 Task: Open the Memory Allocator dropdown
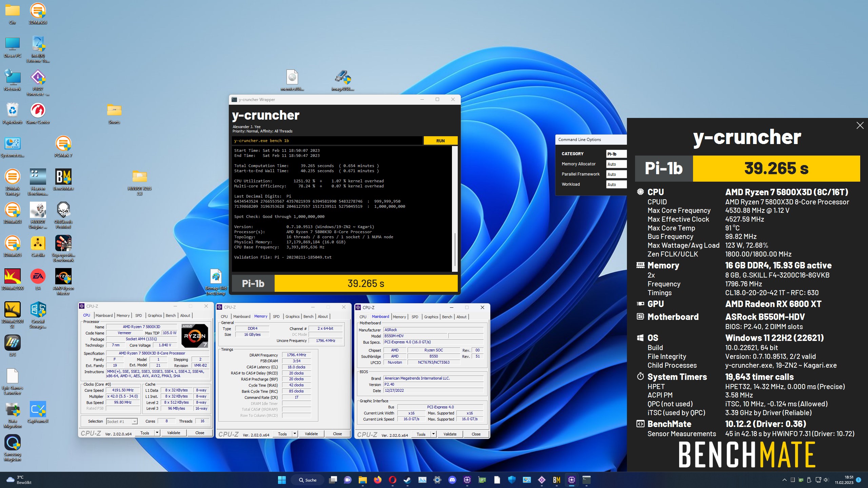[616, 164]
